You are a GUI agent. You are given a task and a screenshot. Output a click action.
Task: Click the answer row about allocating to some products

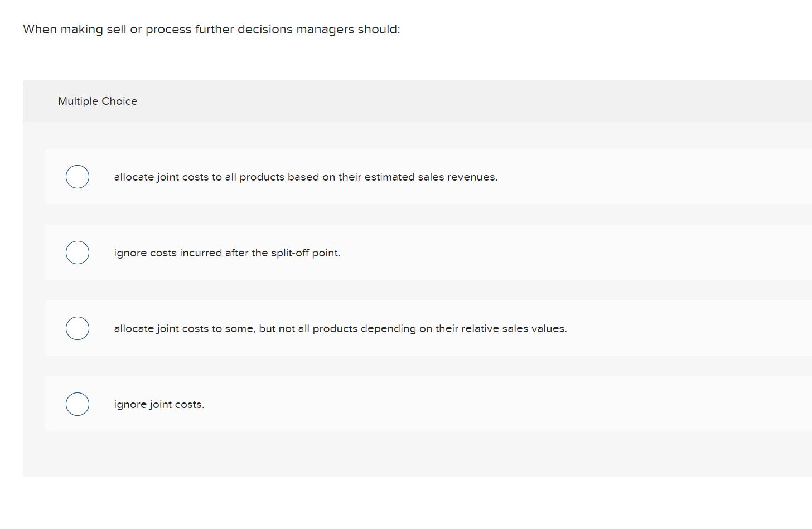click(340, 328)
